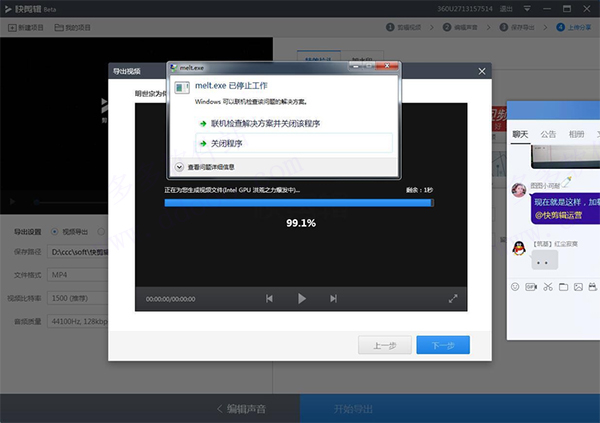Open the title bar dropdown menu icon
The height and width of the screenshot is (423, 600).
click(527, 8)
